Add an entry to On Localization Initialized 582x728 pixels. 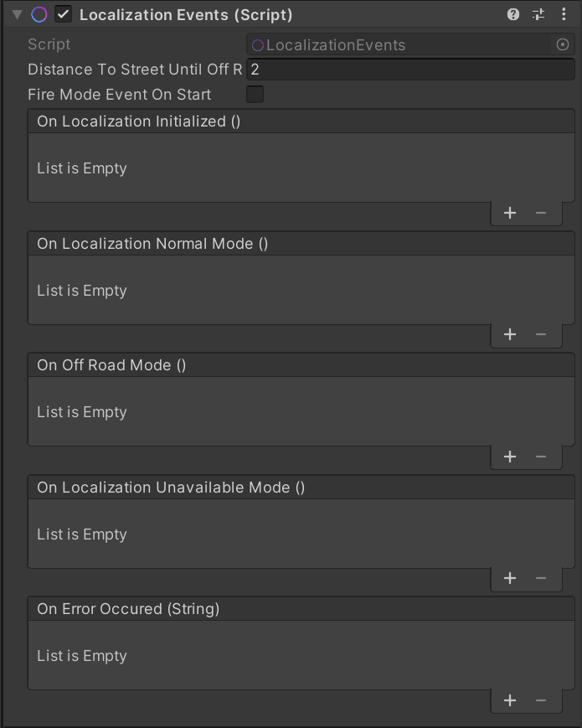[509, 212]
